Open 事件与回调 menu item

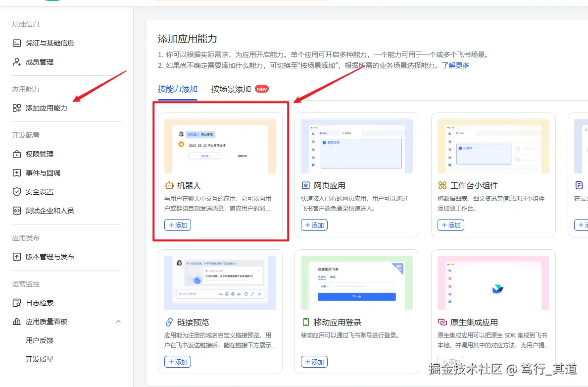(43, 173)
